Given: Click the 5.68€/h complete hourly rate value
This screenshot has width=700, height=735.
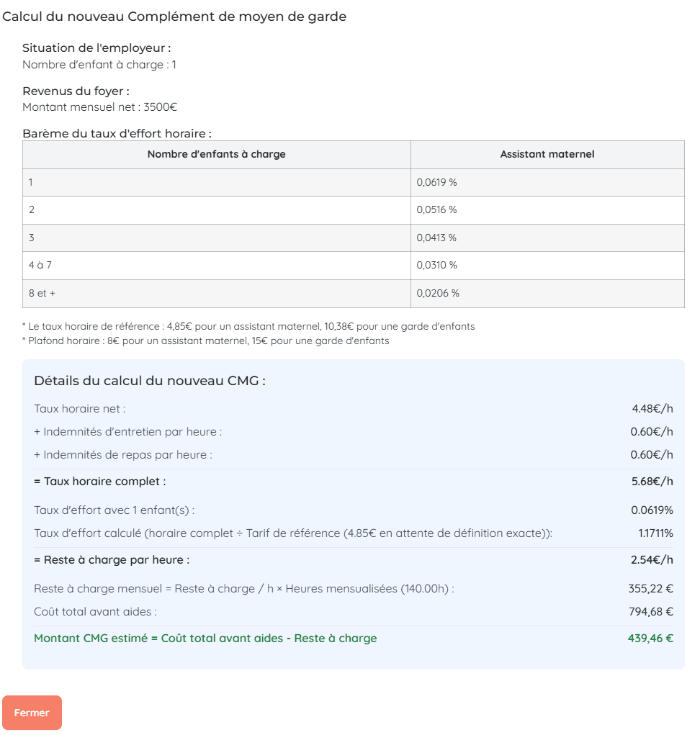Looking at the screenshot, I should 652,481.
